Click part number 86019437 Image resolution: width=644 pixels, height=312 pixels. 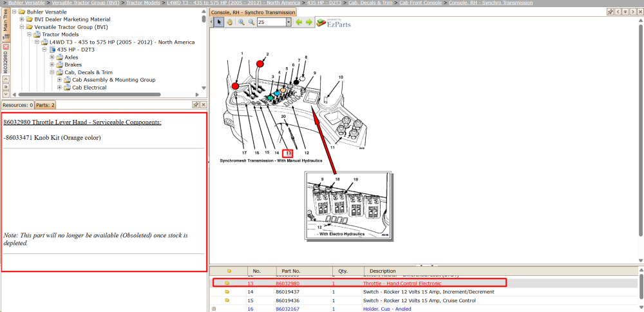click(287, 292)
